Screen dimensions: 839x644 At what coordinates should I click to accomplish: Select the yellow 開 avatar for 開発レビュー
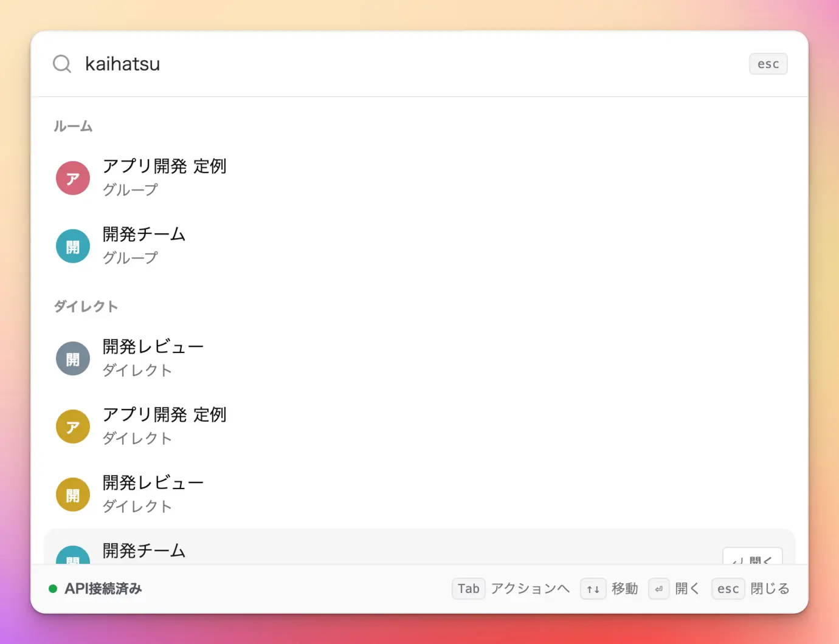73,495
